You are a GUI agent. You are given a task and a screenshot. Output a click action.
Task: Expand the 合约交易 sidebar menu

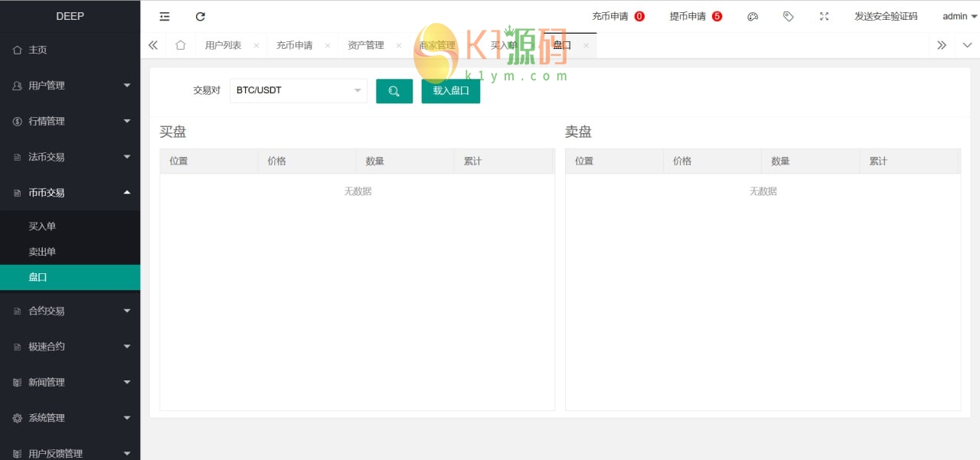(x=70, y=311)
